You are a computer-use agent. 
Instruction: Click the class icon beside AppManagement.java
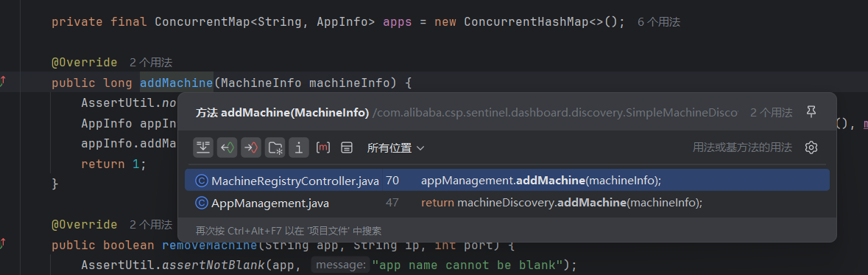[x=202, y=203]
